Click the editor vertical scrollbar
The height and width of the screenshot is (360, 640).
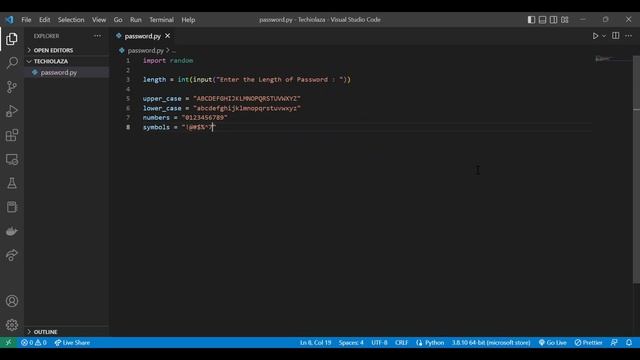coord(636,169)
